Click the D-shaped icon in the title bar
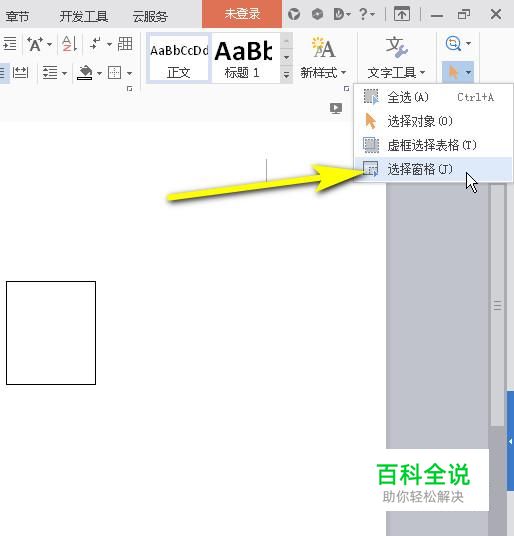 339,14
